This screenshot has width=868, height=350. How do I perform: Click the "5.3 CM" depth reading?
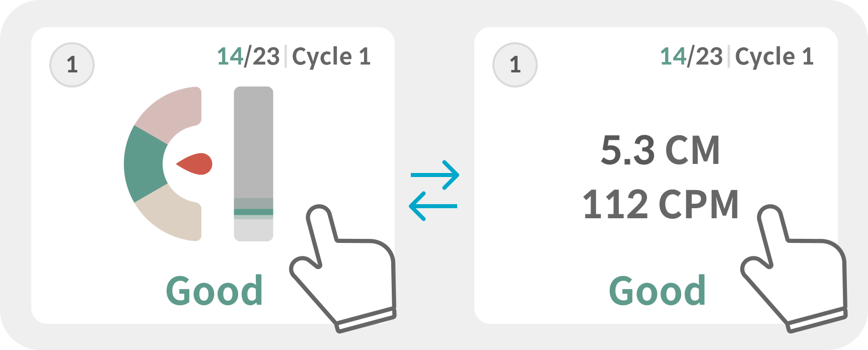(x=661, y=150)
